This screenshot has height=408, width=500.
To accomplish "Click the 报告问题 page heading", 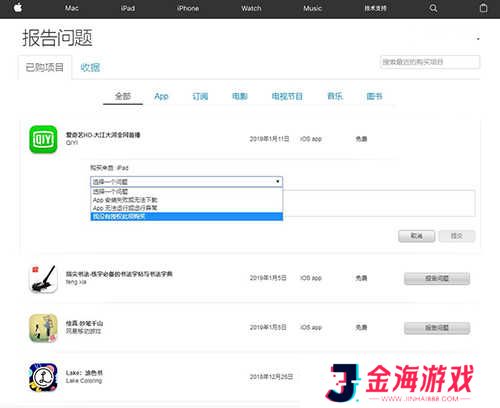I will click(x=57, y=38).
